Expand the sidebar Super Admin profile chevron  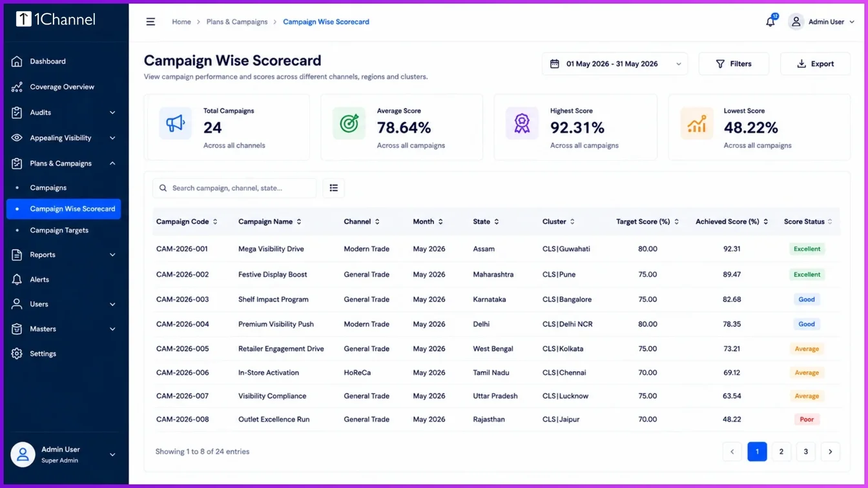pos(112,454)
